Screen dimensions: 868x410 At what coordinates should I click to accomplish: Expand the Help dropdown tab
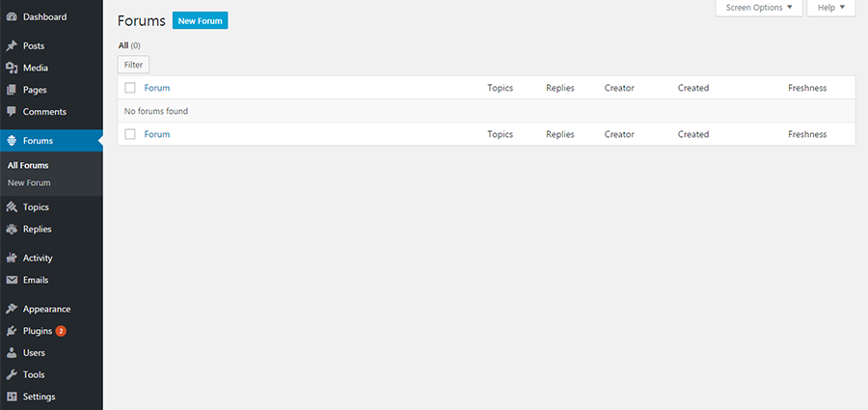click(x=831, y=8)
